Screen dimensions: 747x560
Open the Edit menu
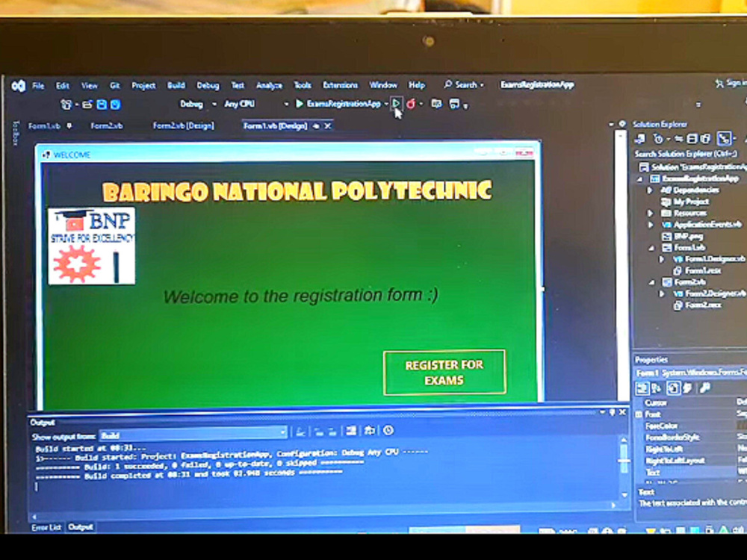[63, 86]
